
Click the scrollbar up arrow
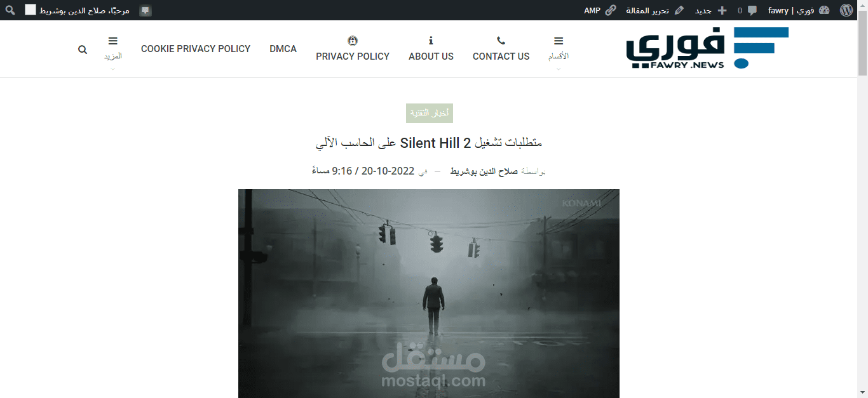(x=862, y=5)
